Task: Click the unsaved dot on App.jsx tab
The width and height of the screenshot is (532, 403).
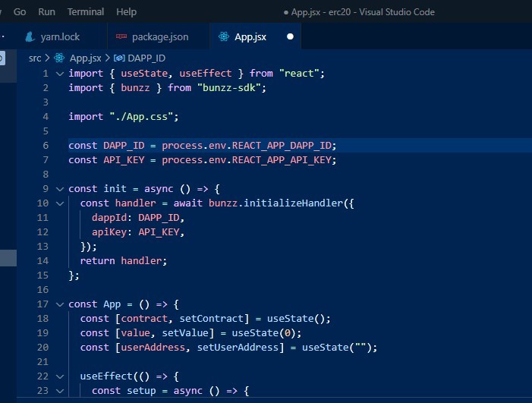Action: point(290,36)
